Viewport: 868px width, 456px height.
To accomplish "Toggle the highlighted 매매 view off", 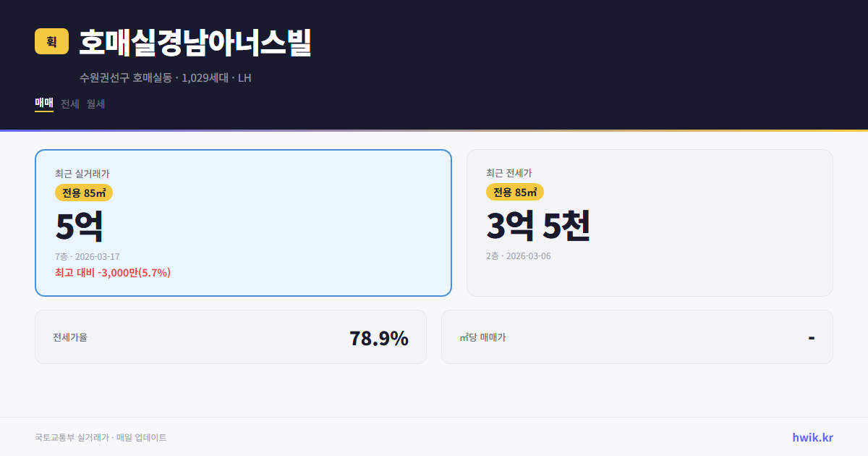I will coord(43,104).
